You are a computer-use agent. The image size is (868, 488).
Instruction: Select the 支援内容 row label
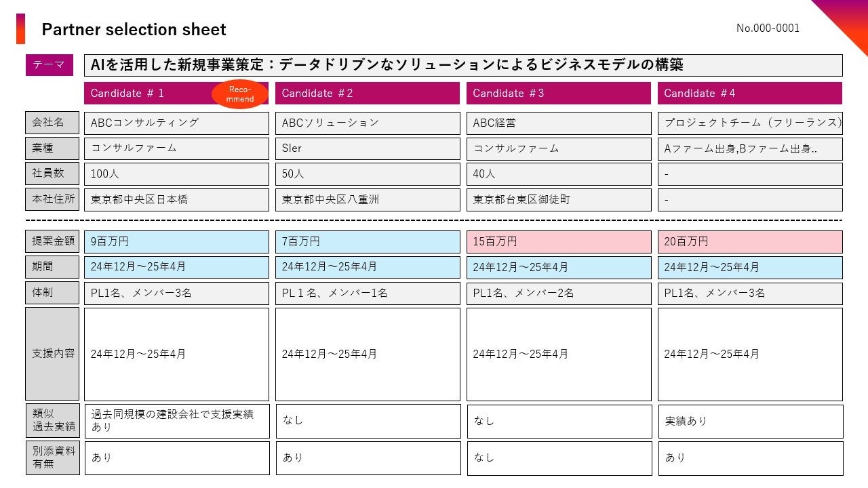click(52, 354)
